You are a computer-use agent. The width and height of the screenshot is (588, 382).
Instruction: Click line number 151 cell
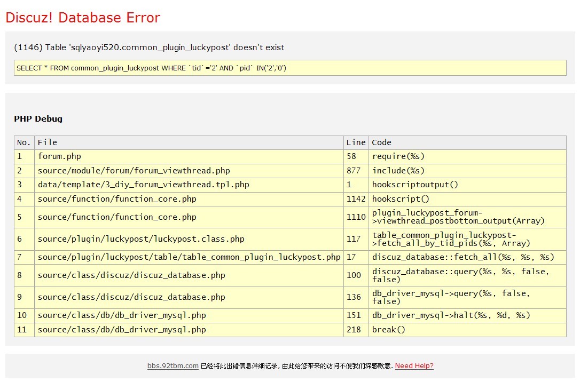(356, 316)
